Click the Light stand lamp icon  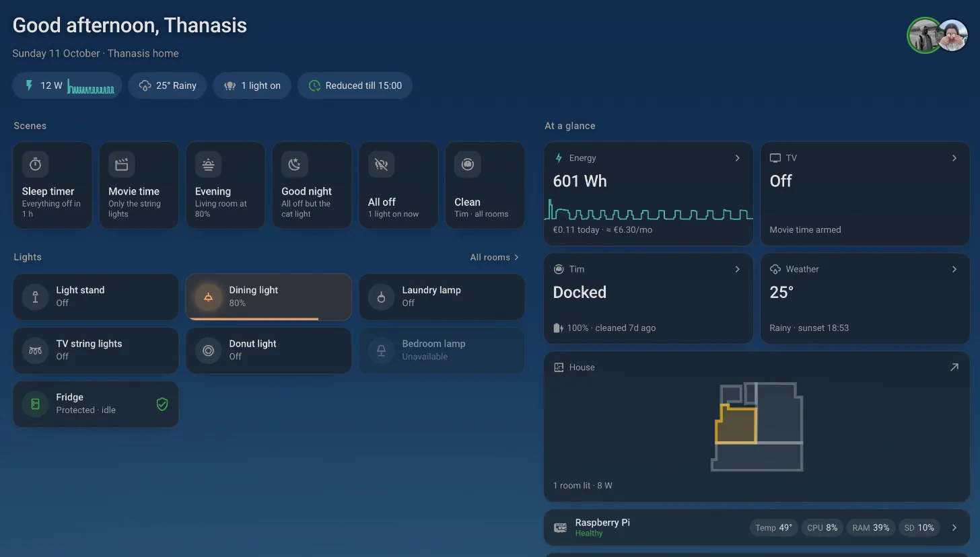[x=35, y=297]
